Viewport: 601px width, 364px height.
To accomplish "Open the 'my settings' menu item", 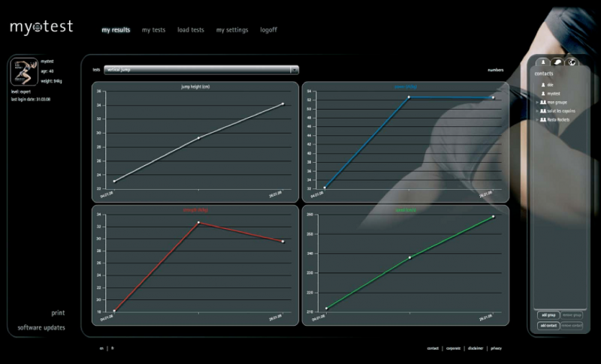I will (231, 30).
